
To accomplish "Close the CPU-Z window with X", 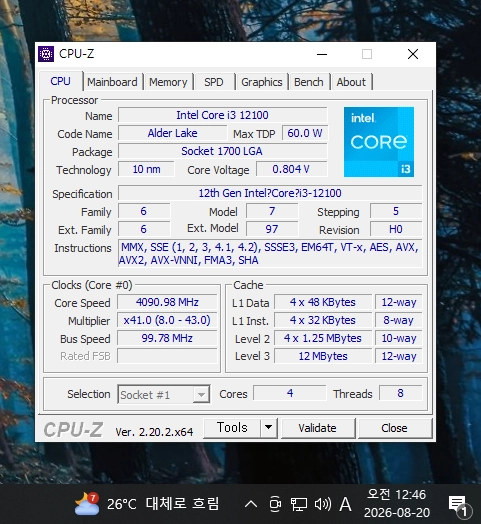I will point(413,54).
